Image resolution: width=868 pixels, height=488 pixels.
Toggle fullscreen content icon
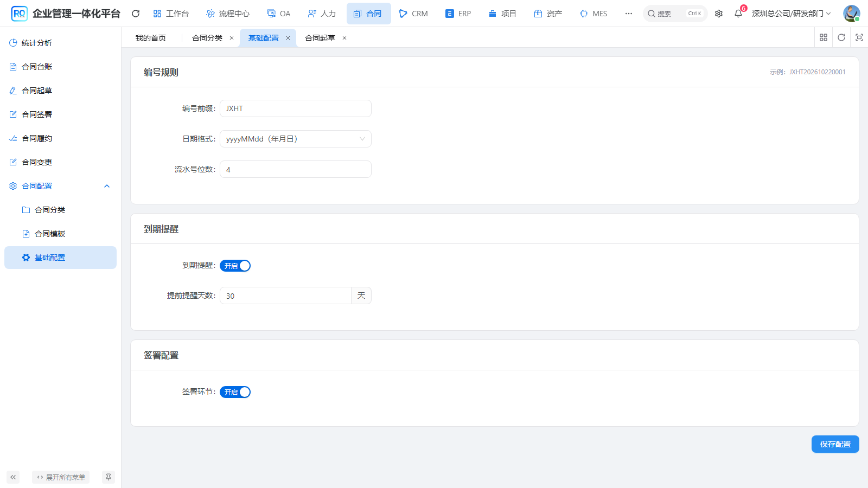coord(859,37)
